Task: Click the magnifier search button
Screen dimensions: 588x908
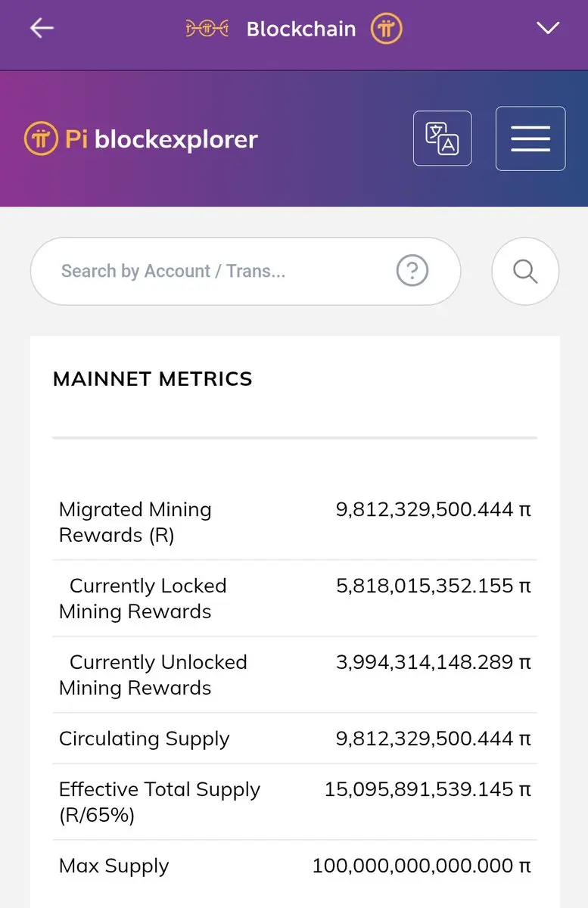Action: (x=525, y=271)
